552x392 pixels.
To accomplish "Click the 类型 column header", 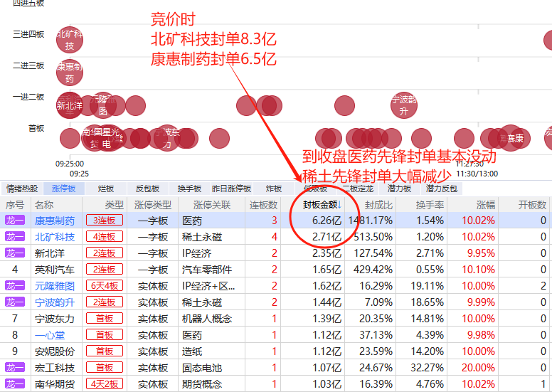I will (x=114, y=205).
